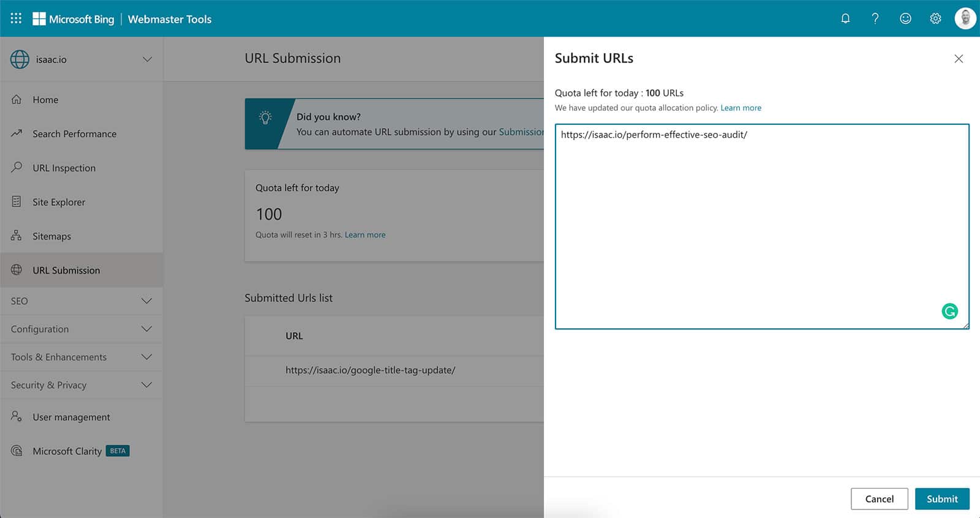Open the settings gear icon
980x518 pixels.
[x=935, y=18]
